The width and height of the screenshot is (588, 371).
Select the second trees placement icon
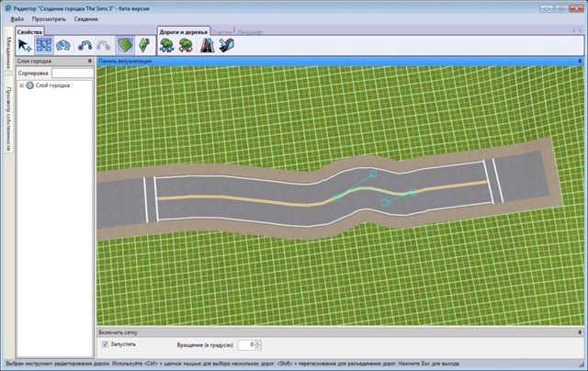(x=185, y=44)
